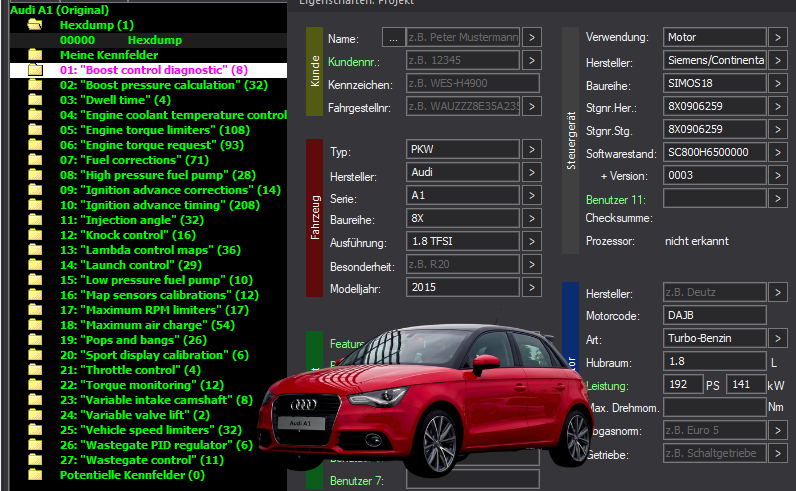Open arrow next to Version 0003
This screenshot has height=491, width=796.
(778, 175)
